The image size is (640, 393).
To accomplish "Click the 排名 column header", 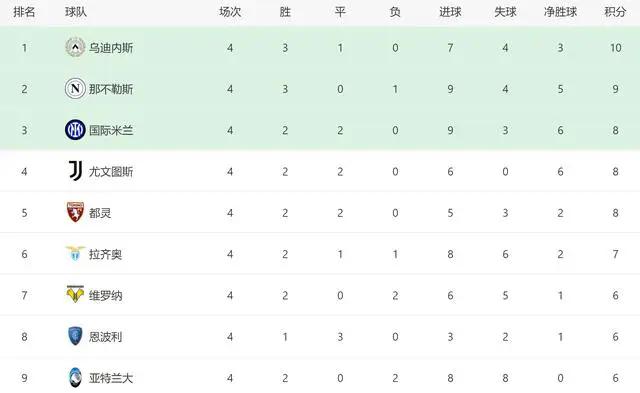I will 24,12.
